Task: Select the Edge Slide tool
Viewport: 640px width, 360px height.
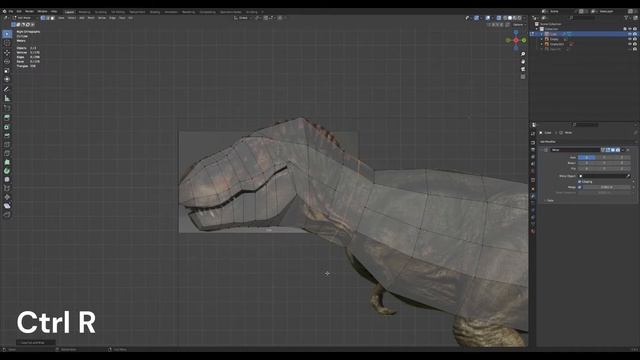Action: [x=7, y=188]
